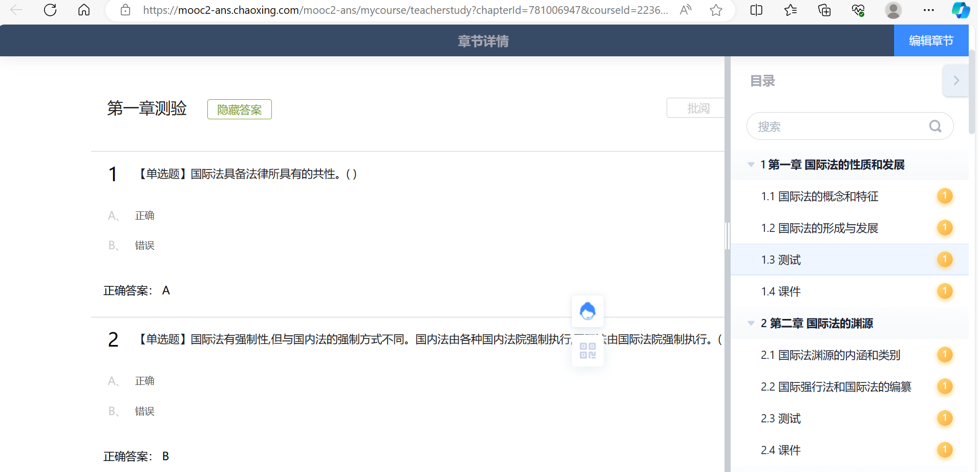The image size is (980, 472).
Task: Click the 编辑章节 button
Action: point(930,41)
